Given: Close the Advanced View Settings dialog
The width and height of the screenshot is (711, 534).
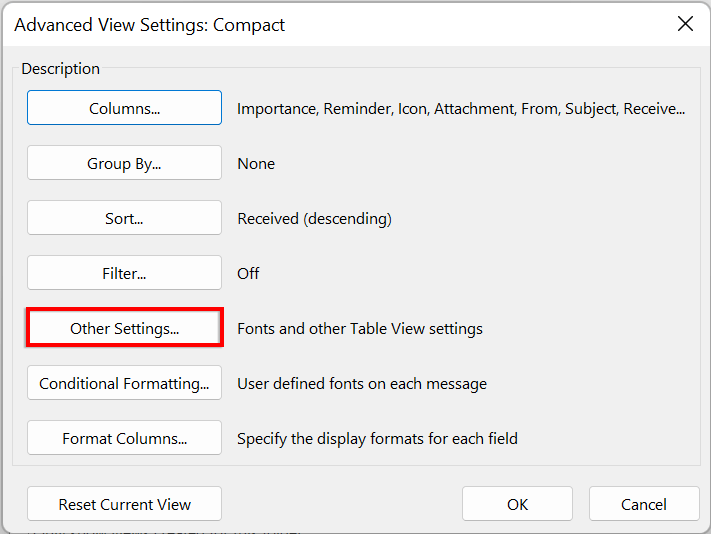Looking at the screenshot, I should point(685,24).
